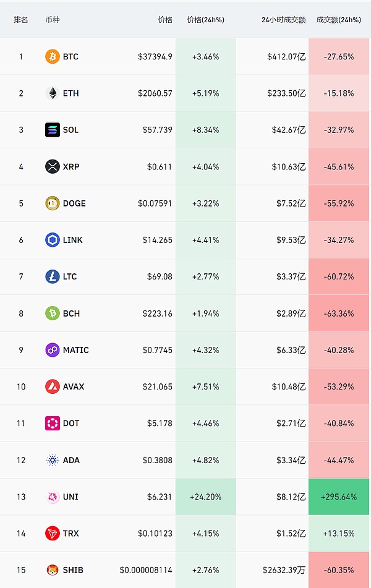
Task: Click the Shiba Inu SHIB icon
Action: click(53, 570)
